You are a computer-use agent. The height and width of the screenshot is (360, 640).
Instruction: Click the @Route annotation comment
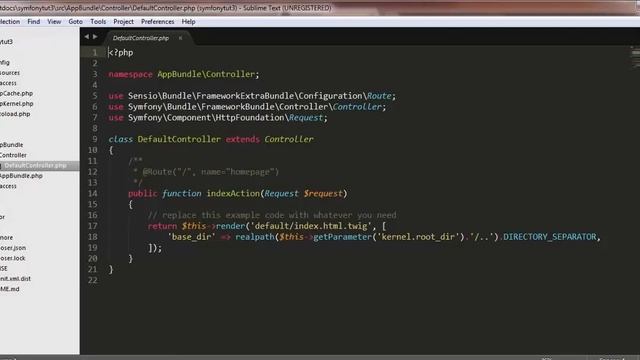210,172
